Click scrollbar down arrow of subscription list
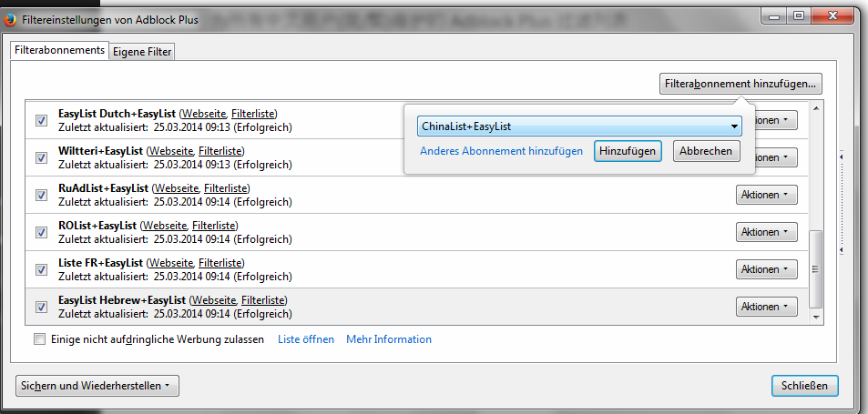 pos(816,318)
